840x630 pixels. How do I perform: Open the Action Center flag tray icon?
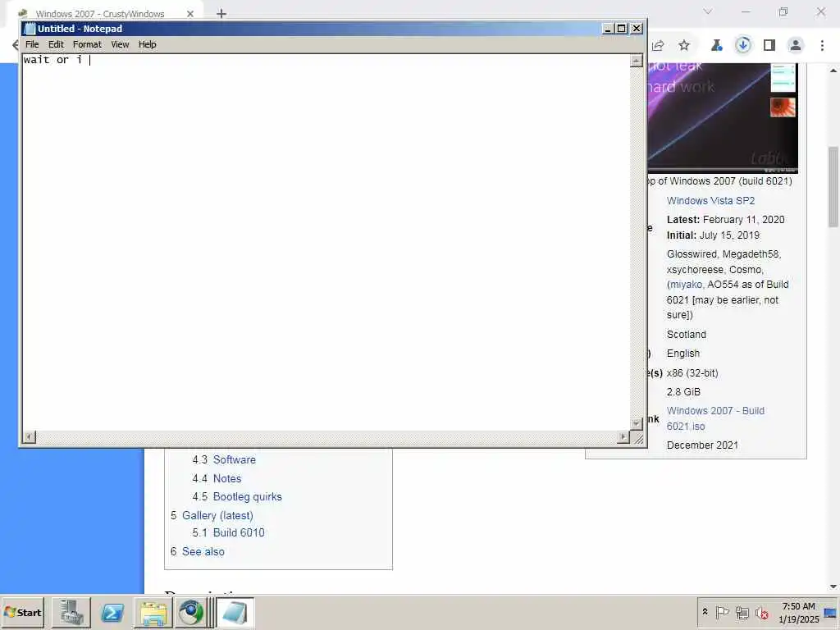coord(722,612)
